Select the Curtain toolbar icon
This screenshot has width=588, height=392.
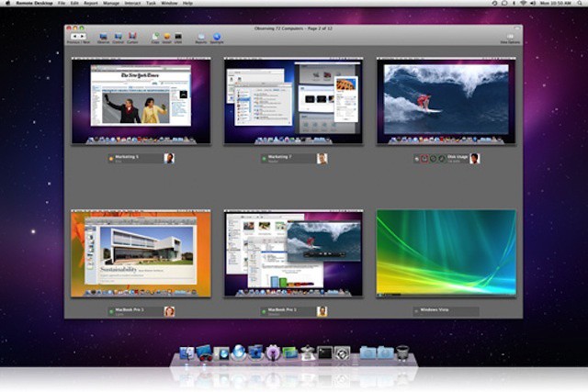(x=132, y=37)
